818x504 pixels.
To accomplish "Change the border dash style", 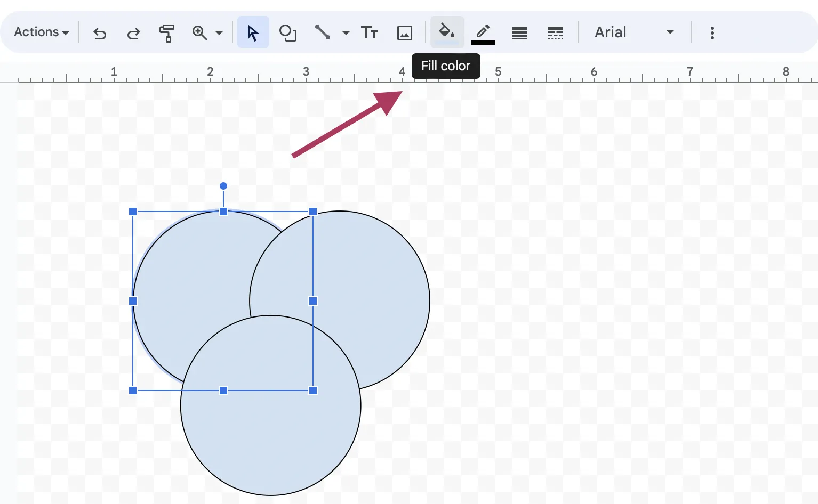I will pyautogui.click(x=556, y=33).
